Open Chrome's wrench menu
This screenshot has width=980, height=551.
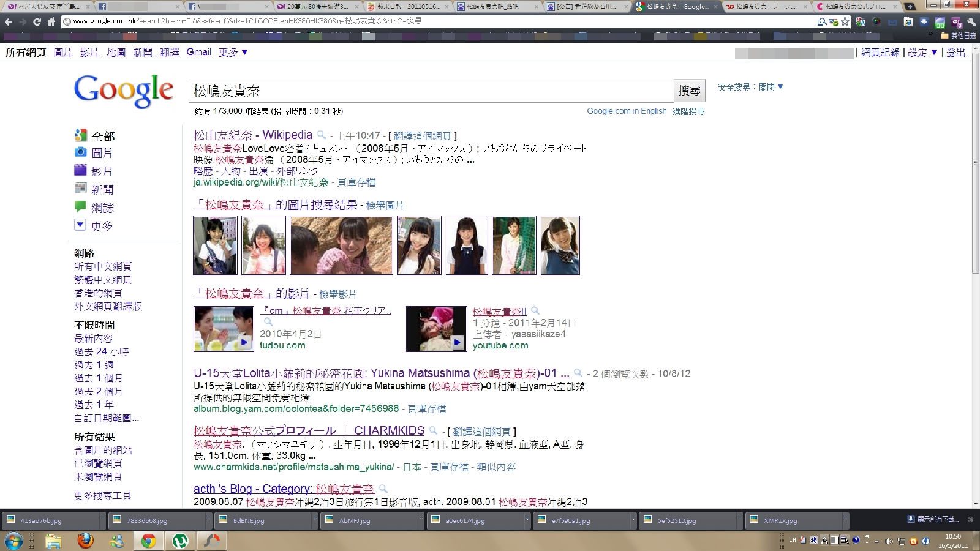tap(971, 22)
